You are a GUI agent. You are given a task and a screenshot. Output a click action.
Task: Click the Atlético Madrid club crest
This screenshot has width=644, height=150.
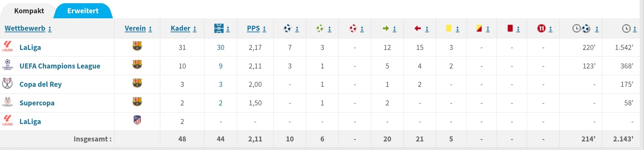[137, 120]
